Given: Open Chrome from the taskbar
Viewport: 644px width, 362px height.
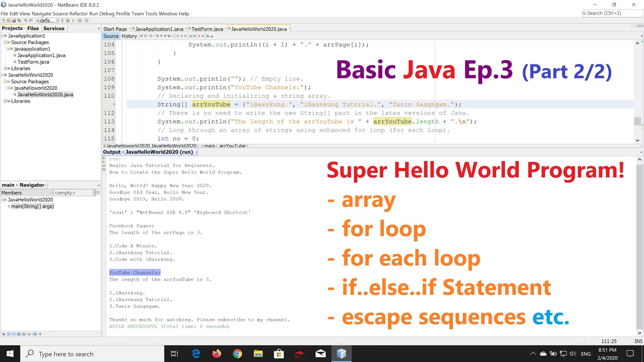Looking at the screenshot, I should [237, 354].
